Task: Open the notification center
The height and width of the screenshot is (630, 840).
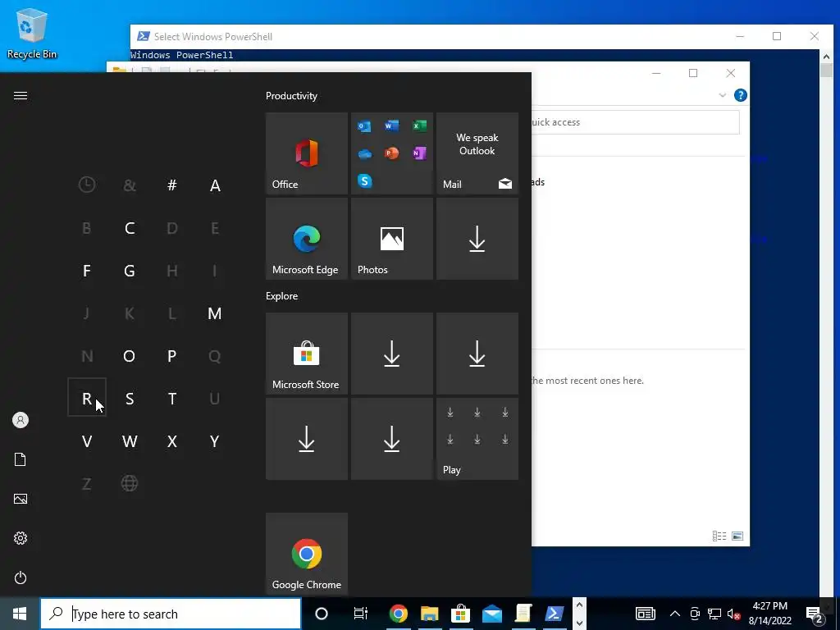Action: (x=815, y=614)
